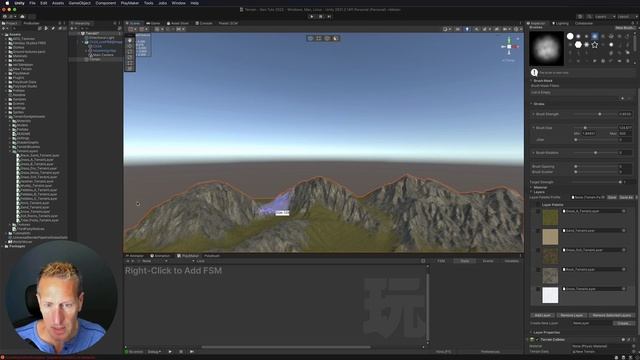
Task: Switch to the Game tab
Action: [x=154, y=23]
